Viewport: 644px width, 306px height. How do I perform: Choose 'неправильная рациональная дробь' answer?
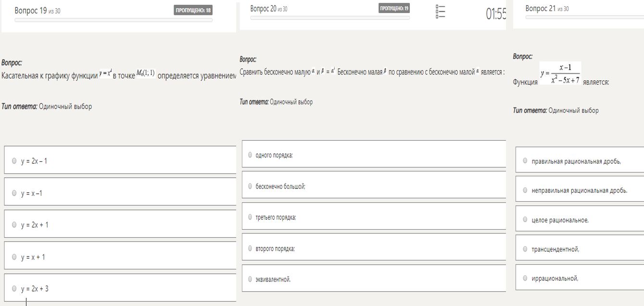[525, 191]
